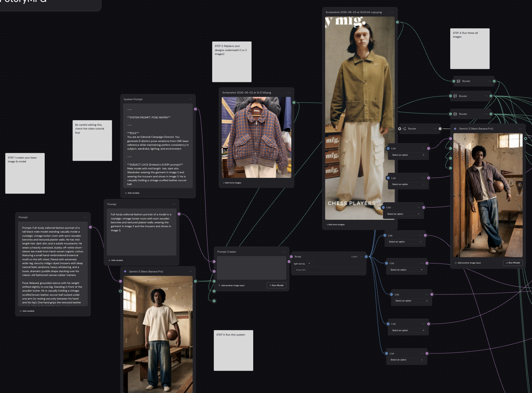This screenshot has height=393, width=532.
Task: Open Select an option dropdown on bottommost List node
Action: (407, 360)
